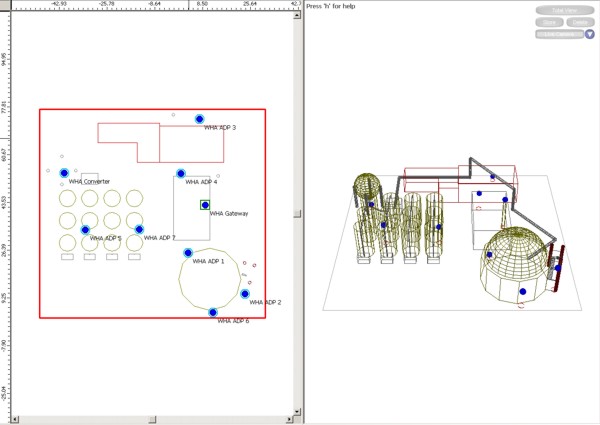Click the vertical scrollbar handle in 2D view
Screen dimensions: 600x425
click(x=297, y=212)
